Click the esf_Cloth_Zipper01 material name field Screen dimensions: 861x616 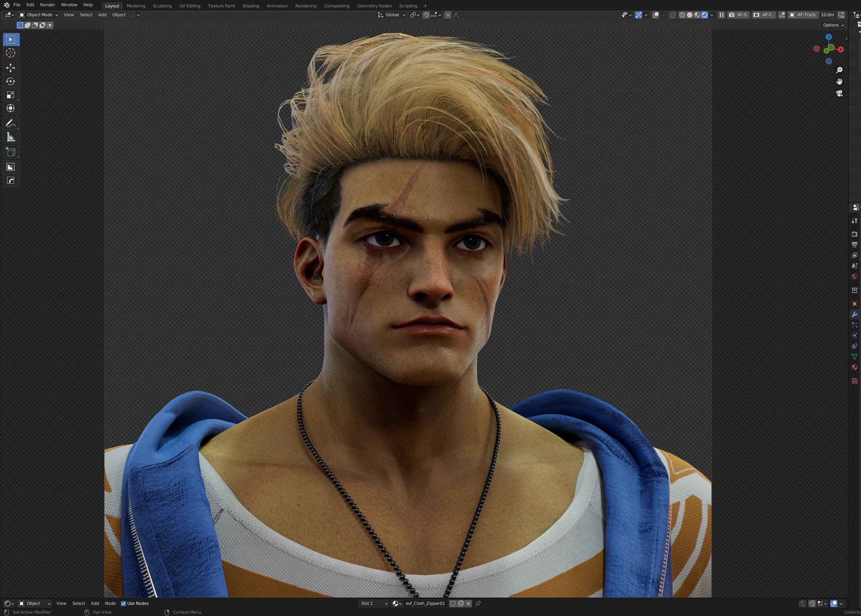pos(425,603)
